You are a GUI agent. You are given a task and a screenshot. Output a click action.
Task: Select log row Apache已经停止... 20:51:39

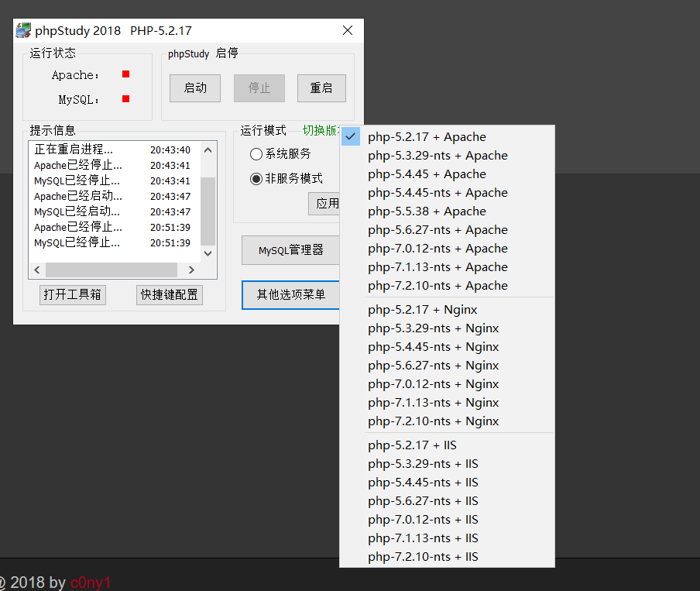coord(115,228)
